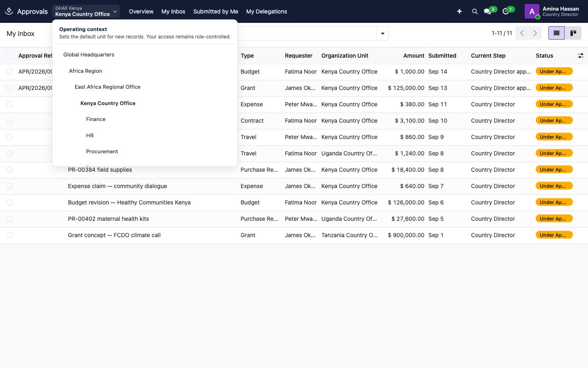
Task: Check the Grant concept — FCDO climate call row
Action: [9, 235]
